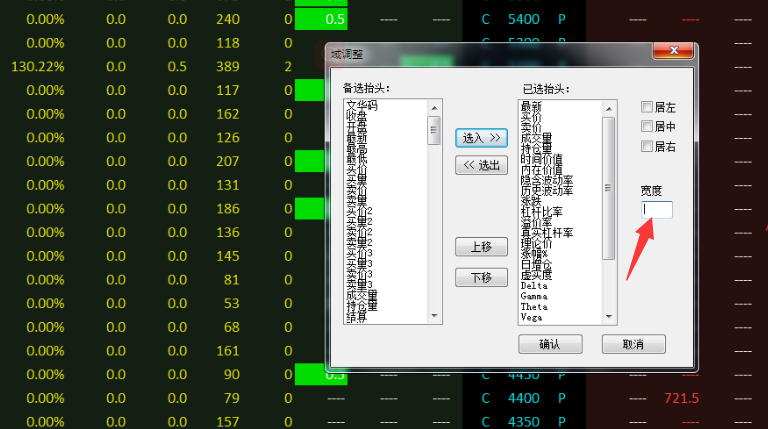Select Vega in the 已选抬头 list
This screenshot has height=429, width=768.
click(532, 317)
